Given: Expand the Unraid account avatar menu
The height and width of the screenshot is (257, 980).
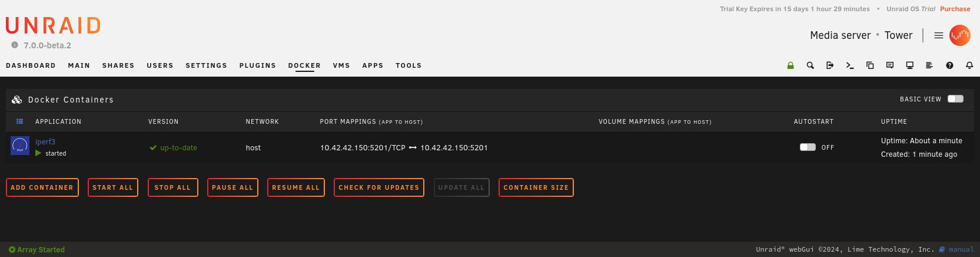Looking at the screenshot, I should pyautogui.click(x=960, y=35).
